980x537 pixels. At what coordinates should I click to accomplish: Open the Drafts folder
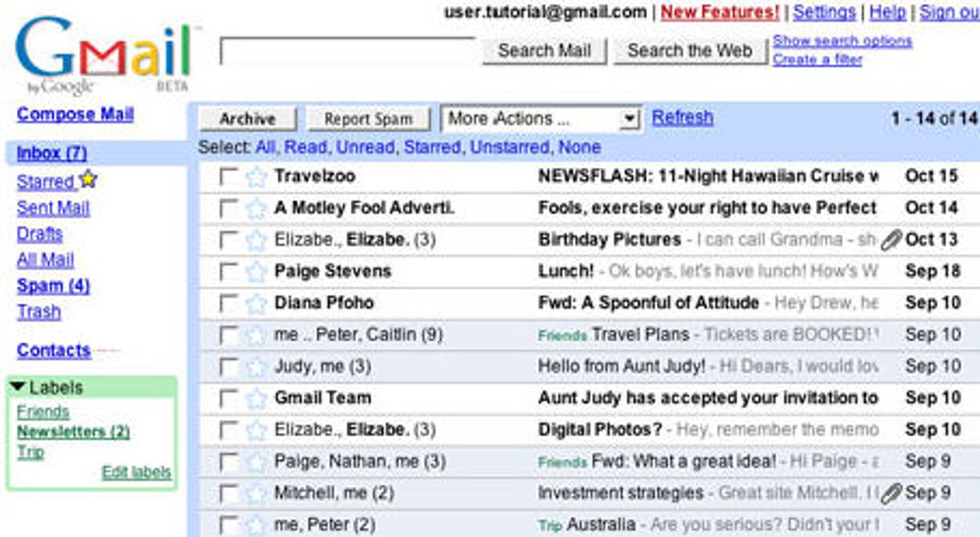40,234
